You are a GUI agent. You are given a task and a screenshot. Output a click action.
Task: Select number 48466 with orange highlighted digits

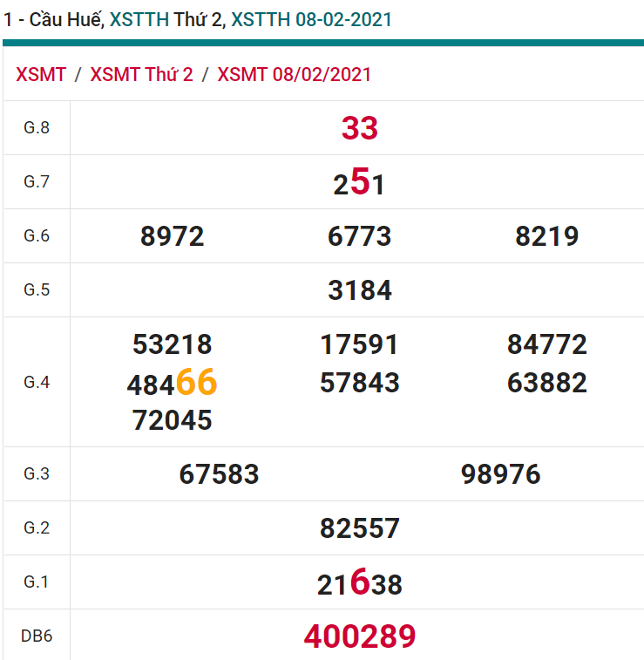click(x=172, y=383)
